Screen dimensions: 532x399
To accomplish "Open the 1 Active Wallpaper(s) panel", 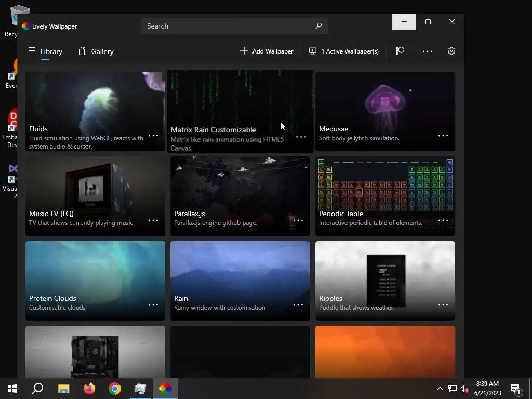I will 344,51.
